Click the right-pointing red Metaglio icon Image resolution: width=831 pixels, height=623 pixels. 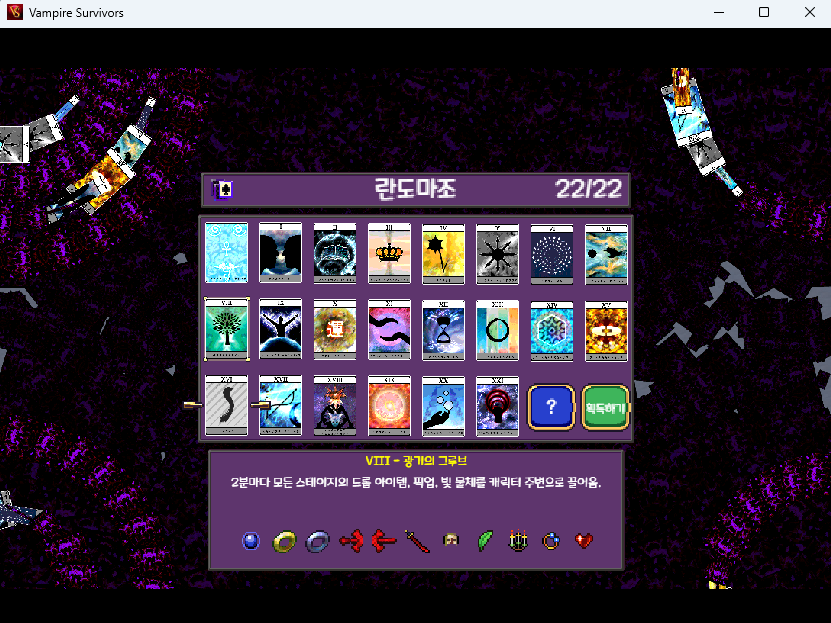tap(384, 541)
